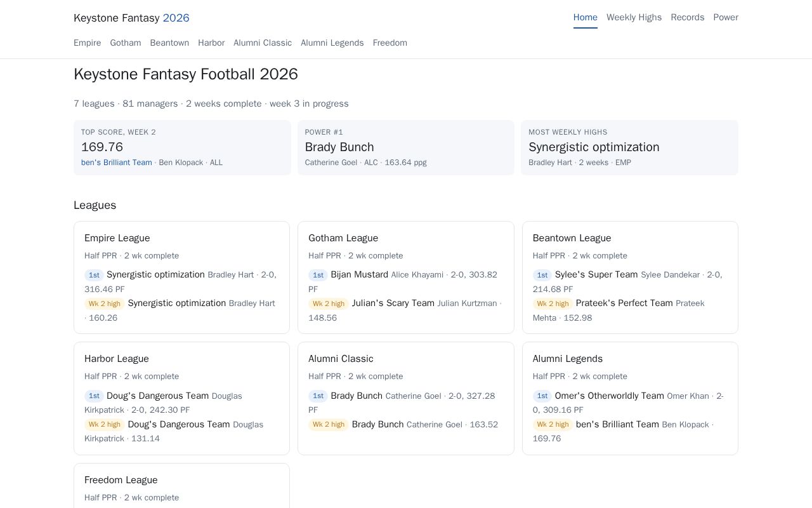Open the Keystone Fantasy 2026 site title
Screen dimensions: 812x508
coord(131,18)
